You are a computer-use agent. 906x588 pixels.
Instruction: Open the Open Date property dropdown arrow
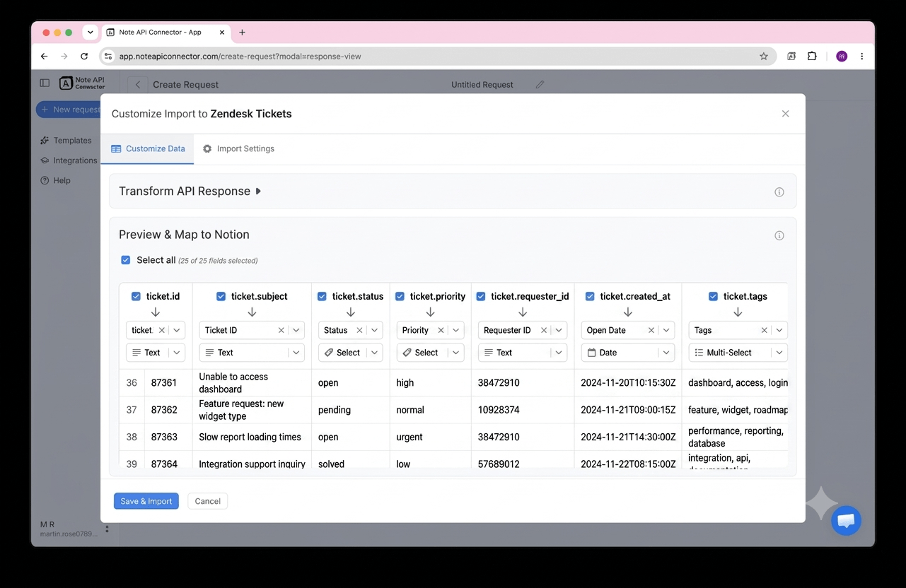pyautogui.click(x=667, y=330)
